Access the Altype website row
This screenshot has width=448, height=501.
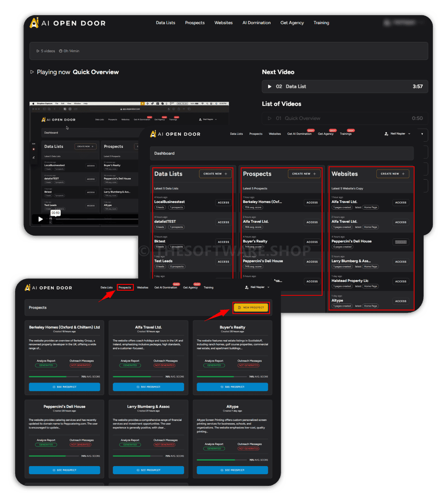tap(401, 301)
